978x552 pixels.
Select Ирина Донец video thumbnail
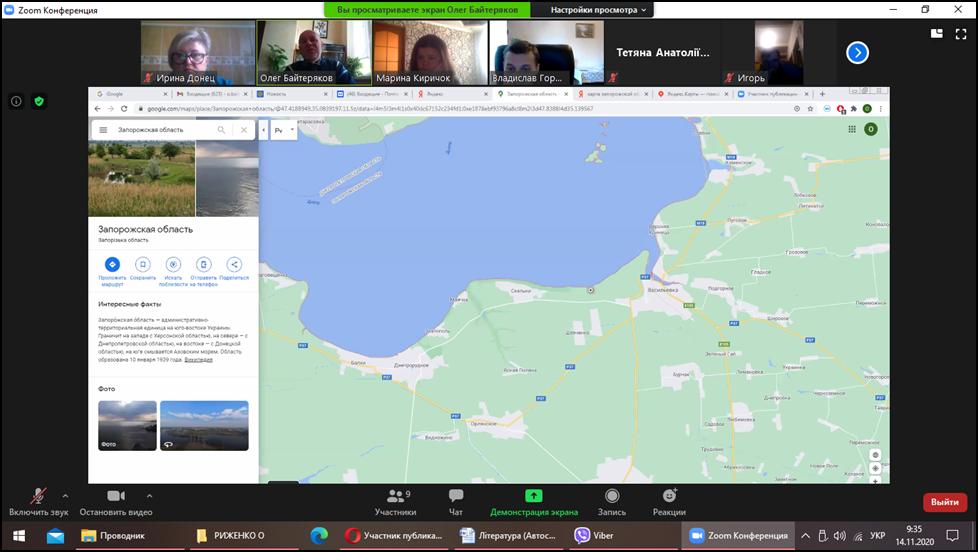click(196, 52)
